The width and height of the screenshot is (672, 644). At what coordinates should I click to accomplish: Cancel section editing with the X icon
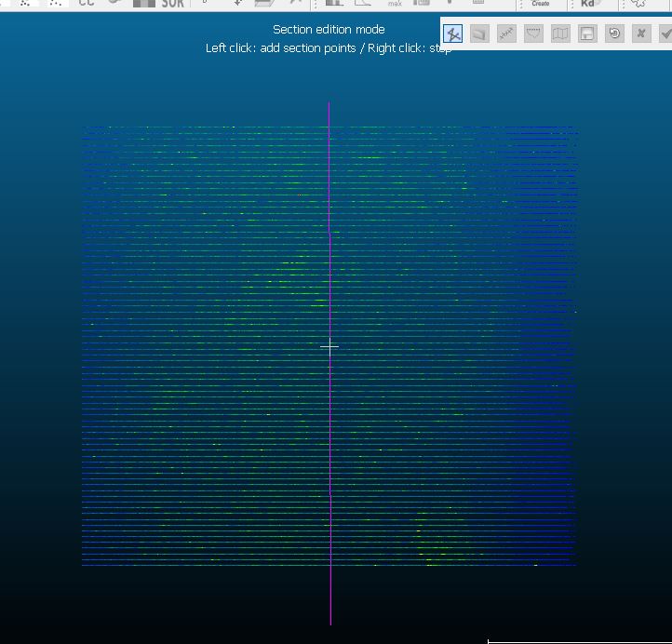point(641,34)
